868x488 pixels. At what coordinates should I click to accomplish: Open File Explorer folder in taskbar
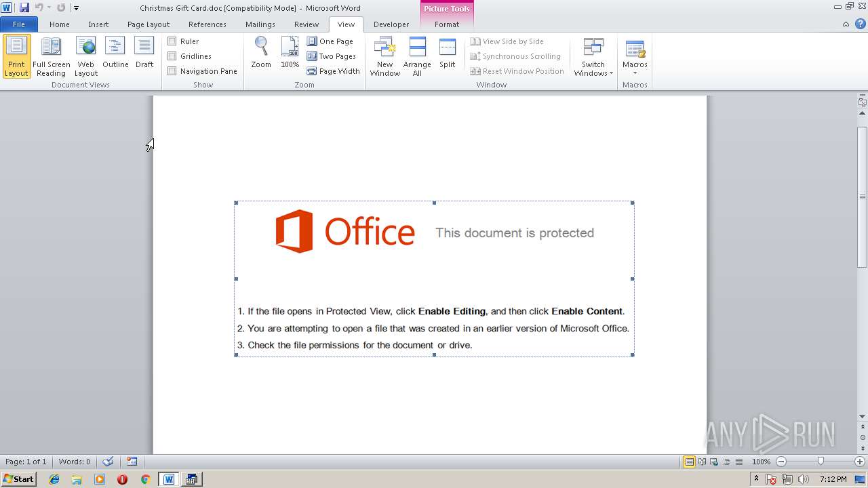tap(77, 479)
